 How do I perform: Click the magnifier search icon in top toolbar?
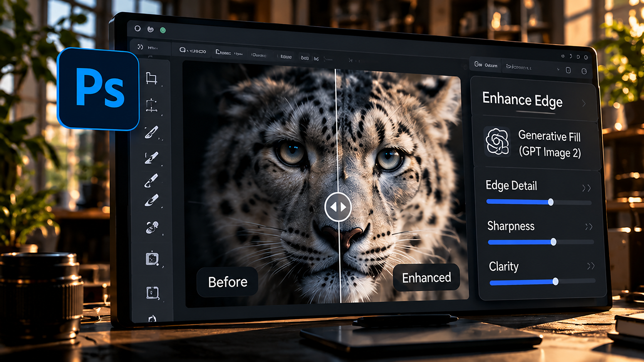coord(183,50)
